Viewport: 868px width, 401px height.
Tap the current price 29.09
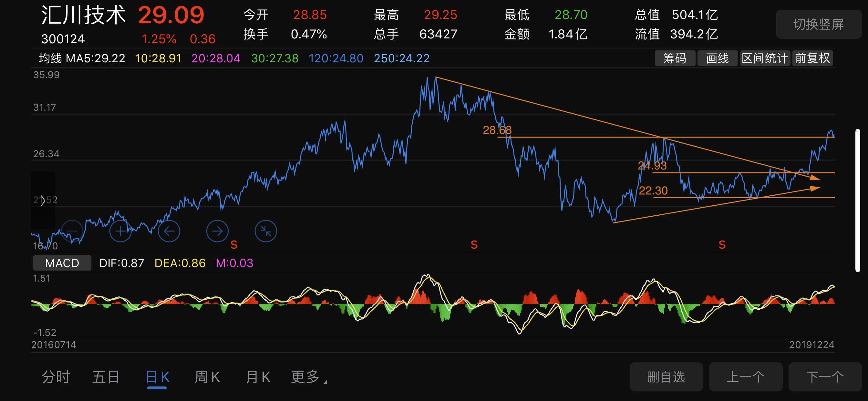tap(171, 15)
